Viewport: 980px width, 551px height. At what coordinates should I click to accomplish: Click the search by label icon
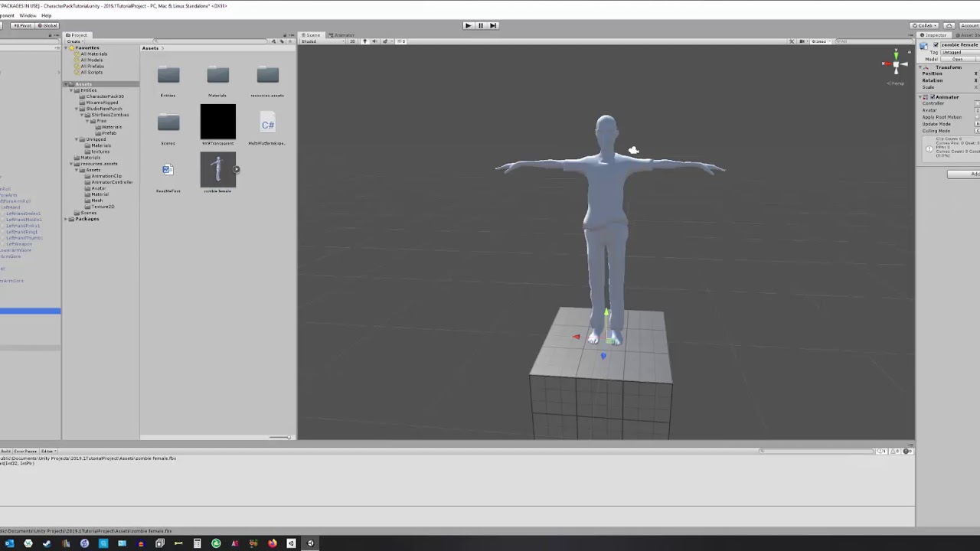pos(282,41)
